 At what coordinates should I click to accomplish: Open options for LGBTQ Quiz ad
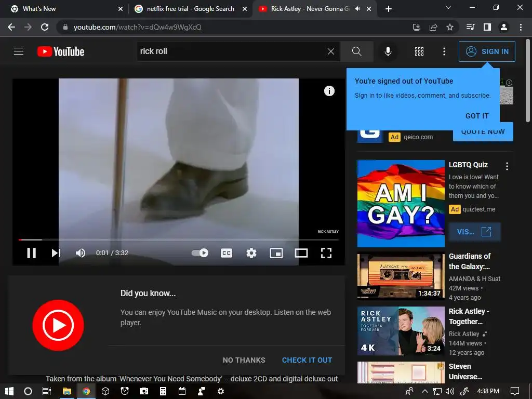(507, 166)
